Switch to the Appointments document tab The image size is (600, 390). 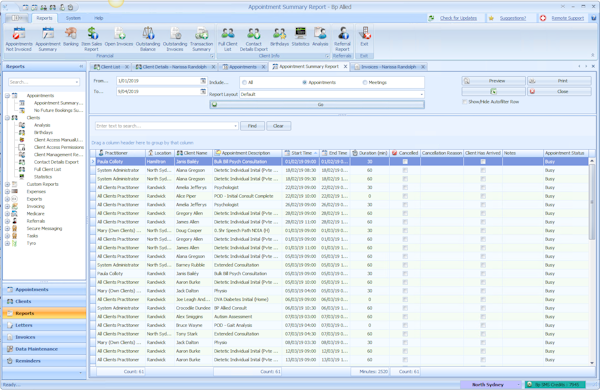(x=243, y=67)
